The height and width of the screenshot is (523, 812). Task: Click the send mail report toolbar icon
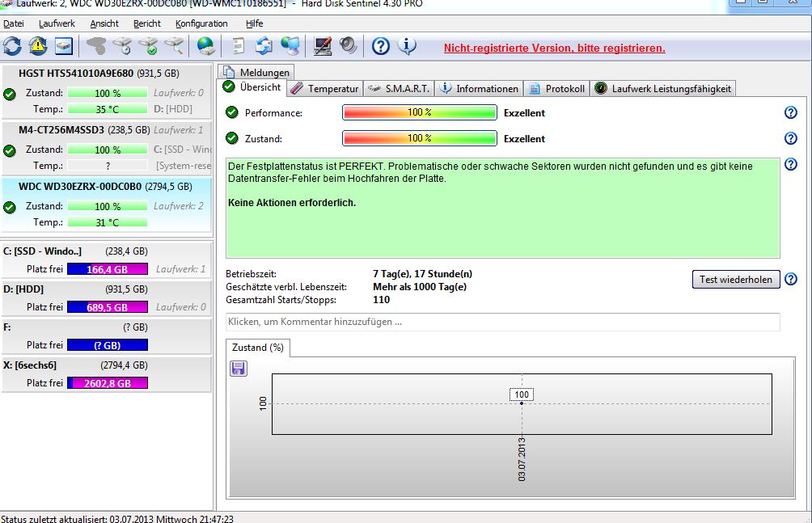264,46
